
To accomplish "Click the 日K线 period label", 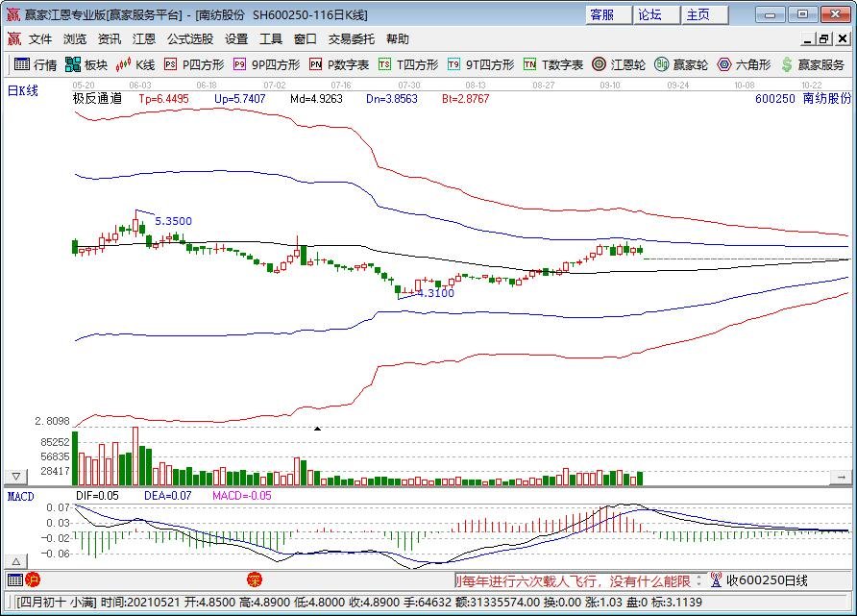I will [x=22, y=90].
